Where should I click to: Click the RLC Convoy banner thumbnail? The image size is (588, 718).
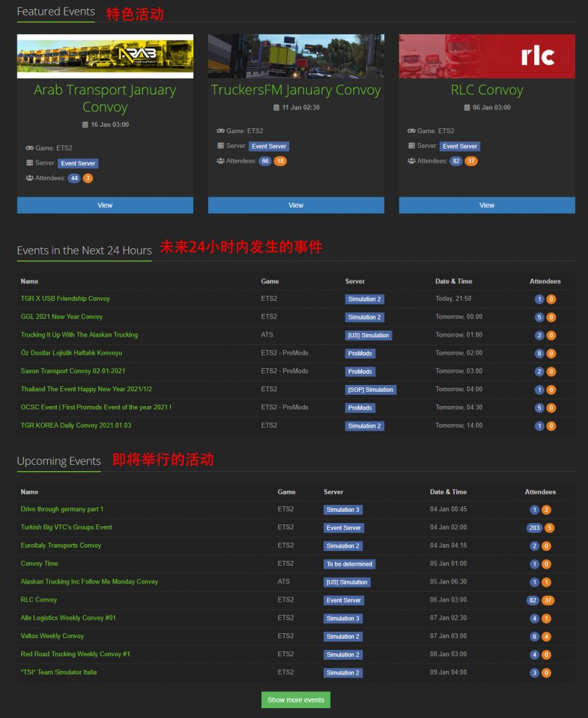pyautogui.click(x=487, y=56)
